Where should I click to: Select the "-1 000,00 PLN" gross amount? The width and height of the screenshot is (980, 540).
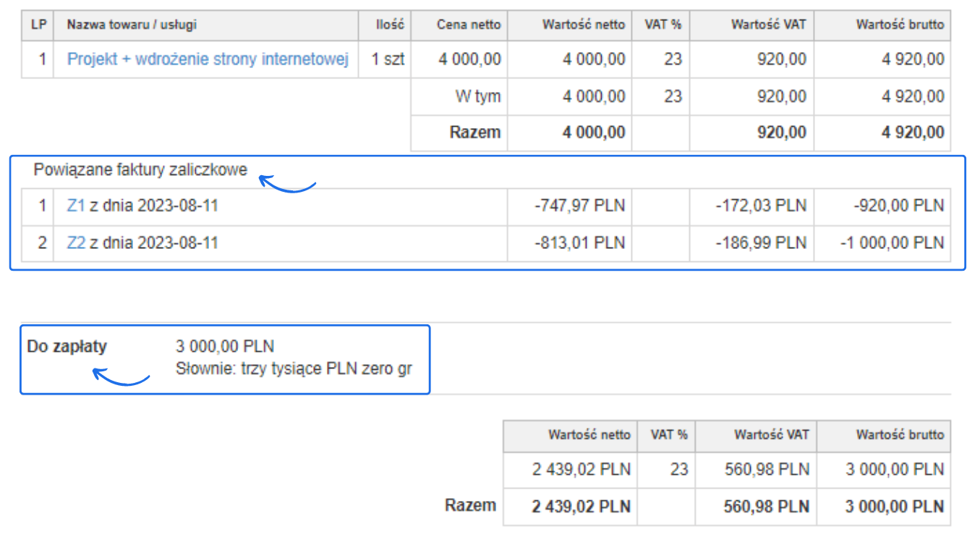(x=892, y=243)
